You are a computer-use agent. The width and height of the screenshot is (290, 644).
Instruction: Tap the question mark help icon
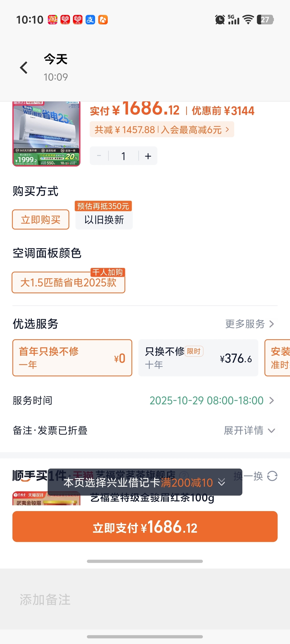(184, 475)
